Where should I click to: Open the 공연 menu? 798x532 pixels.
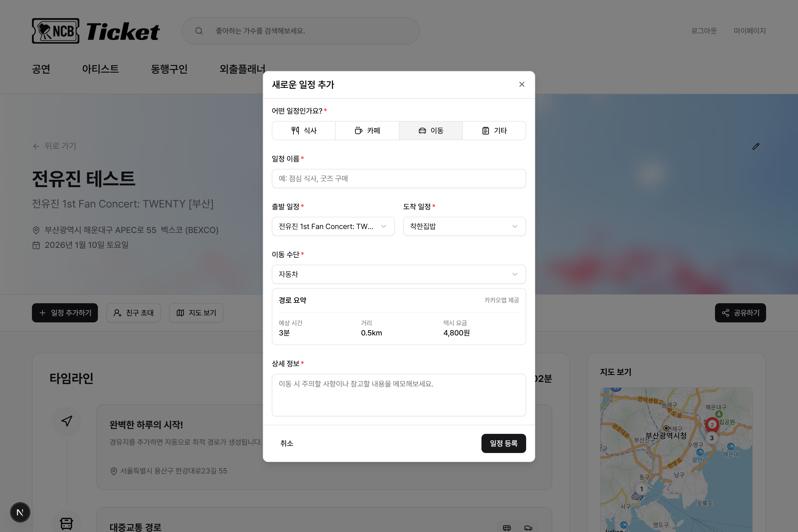tap(41, 69)
